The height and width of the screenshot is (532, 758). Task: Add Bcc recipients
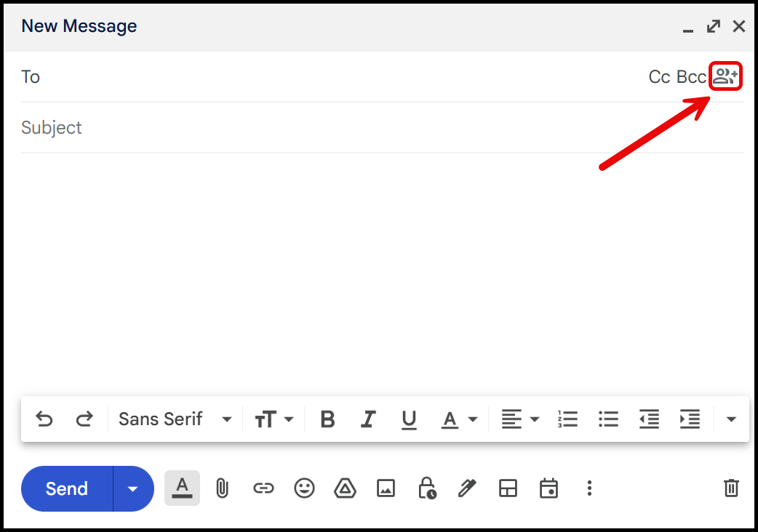tap(691, 77)
